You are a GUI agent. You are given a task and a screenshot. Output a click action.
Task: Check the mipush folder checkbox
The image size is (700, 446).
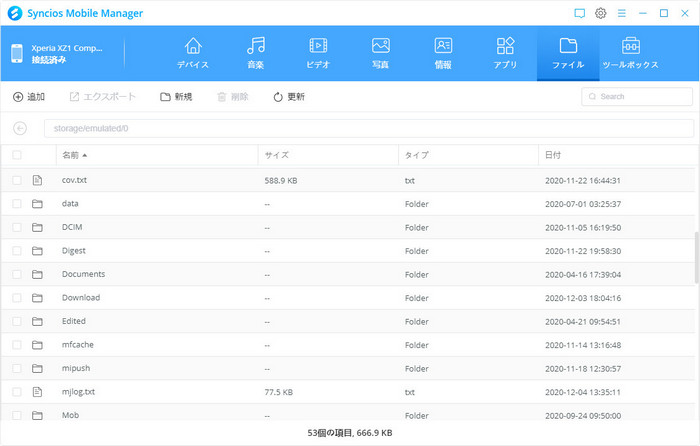coord(17,368)
